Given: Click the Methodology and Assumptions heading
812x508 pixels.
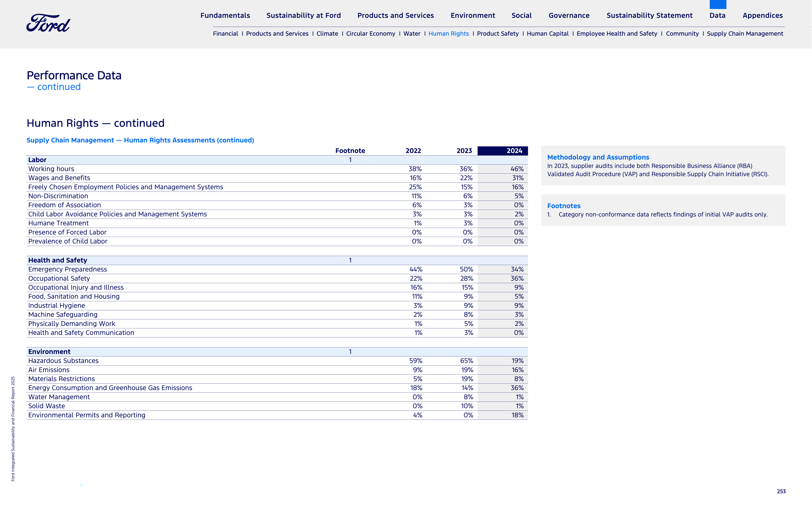Looking at the screenshot, I should click(x=598, y=157).
